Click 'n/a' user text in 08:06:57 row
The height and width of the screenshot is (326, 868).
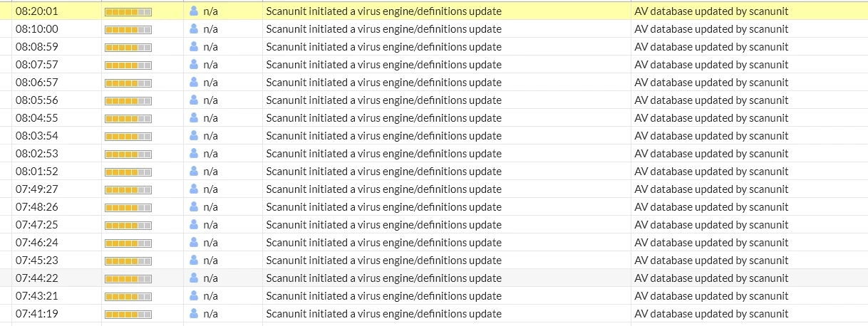coord(211,83)
